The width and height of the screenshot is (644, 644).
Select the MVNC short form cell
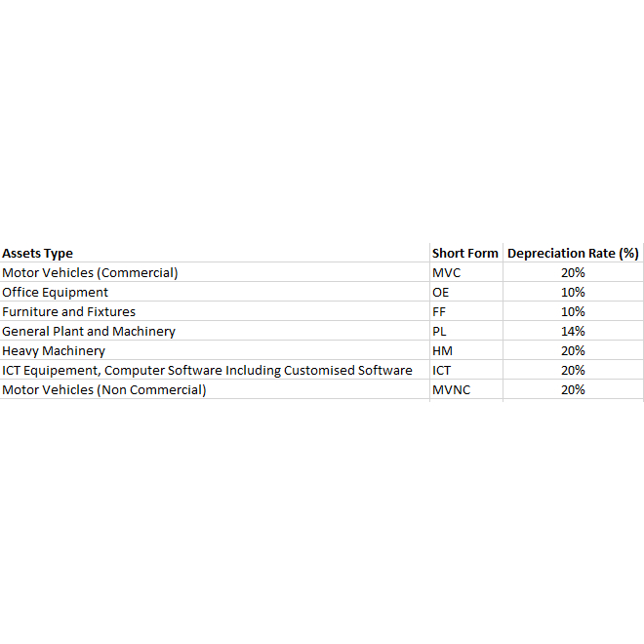[451, 390]
